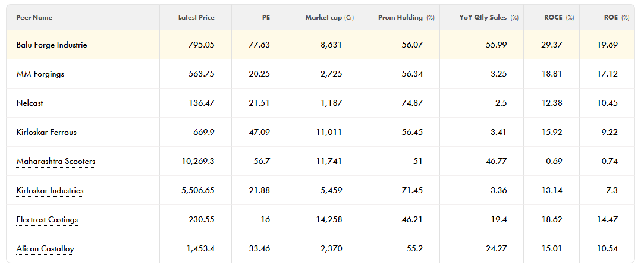Image resolution: width=644 pixels, height=271 pixels.
Task: Open the Electrost Castings peer link
Action: tap(47, 220)
